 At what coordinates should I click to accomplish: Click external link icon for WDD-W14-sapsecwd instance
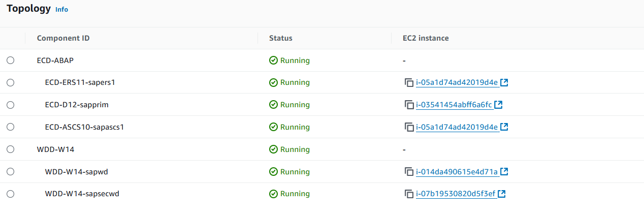[x=502, y=194]
